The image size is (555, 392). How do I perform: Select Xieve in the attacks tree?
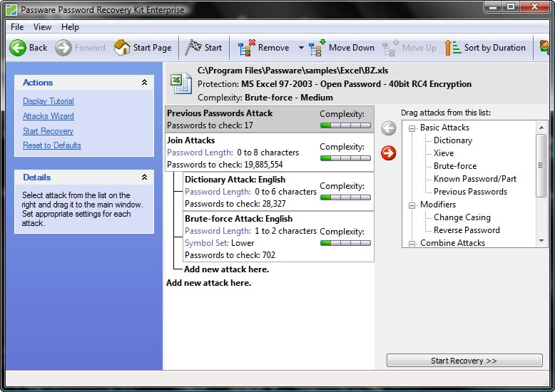coord(444,153)
